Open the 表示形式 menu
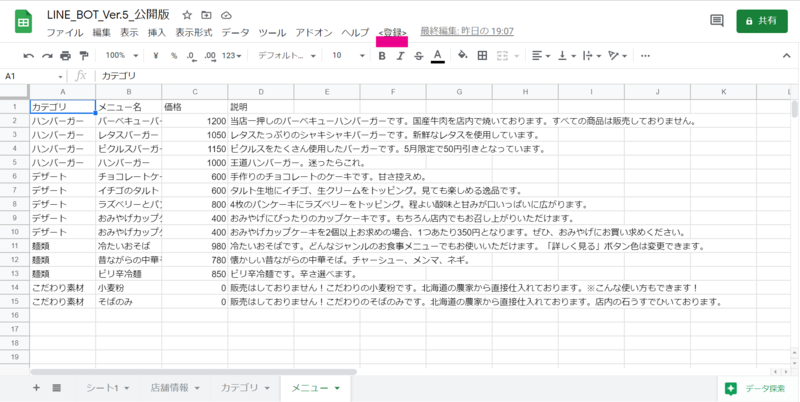 (193, 33)
